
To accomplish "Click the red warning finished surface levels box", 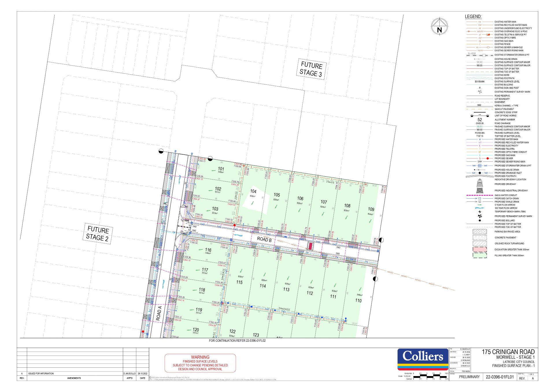I will [x=200, y=363].
